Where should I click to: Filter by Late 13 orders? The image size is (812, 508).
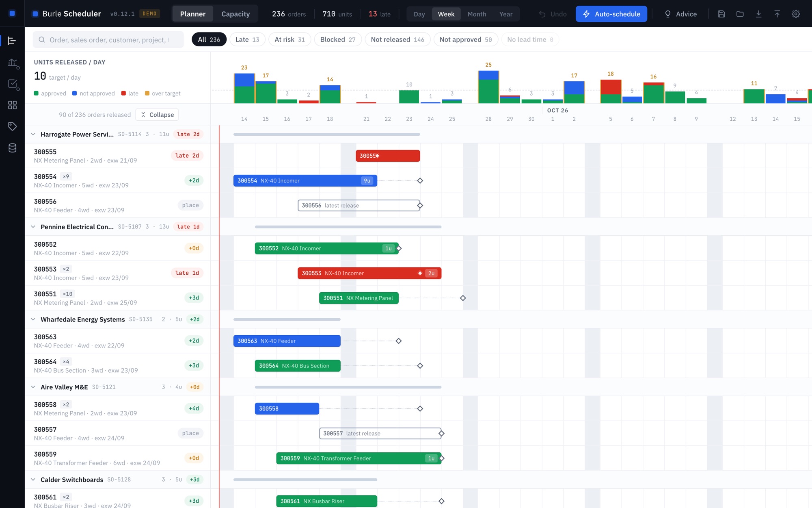[x=247, y=39]
